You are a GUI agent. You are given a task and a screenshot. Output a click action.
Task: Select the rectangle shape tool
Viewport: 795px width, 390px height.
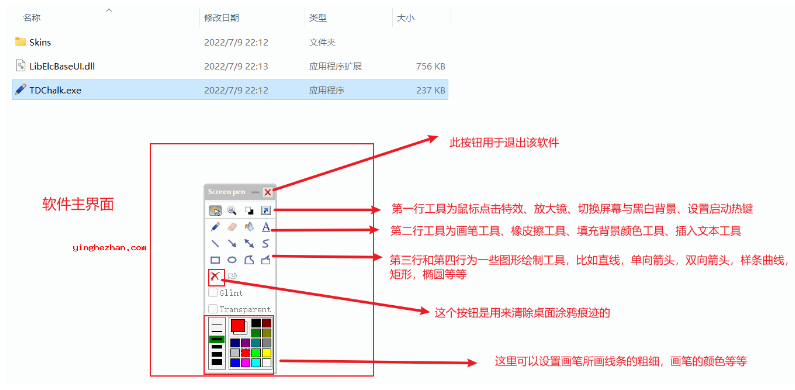tap(215, 260)
